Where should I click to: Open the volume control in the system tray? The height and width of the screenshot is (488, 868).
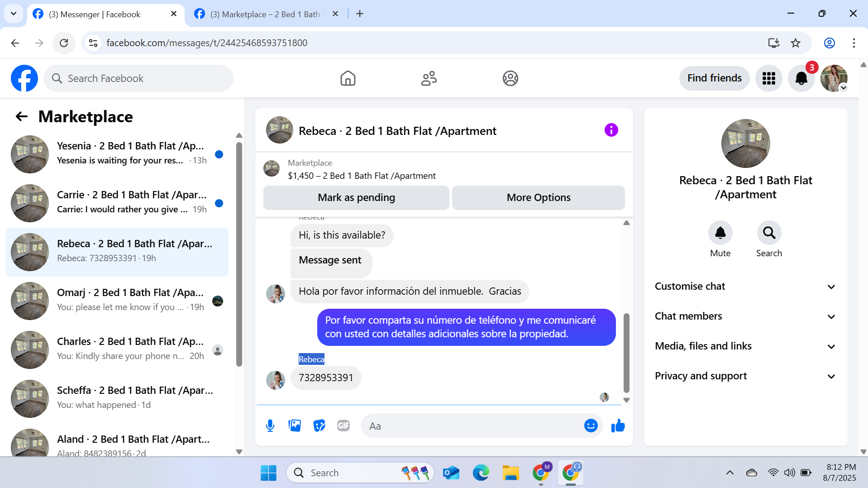click(789, 473)
